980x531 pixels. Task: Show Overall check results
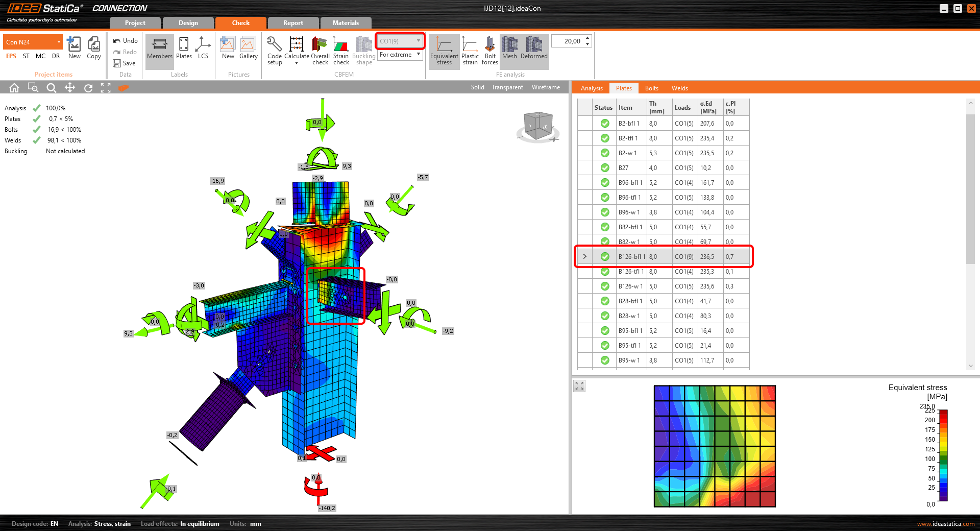tap(320, 51)
